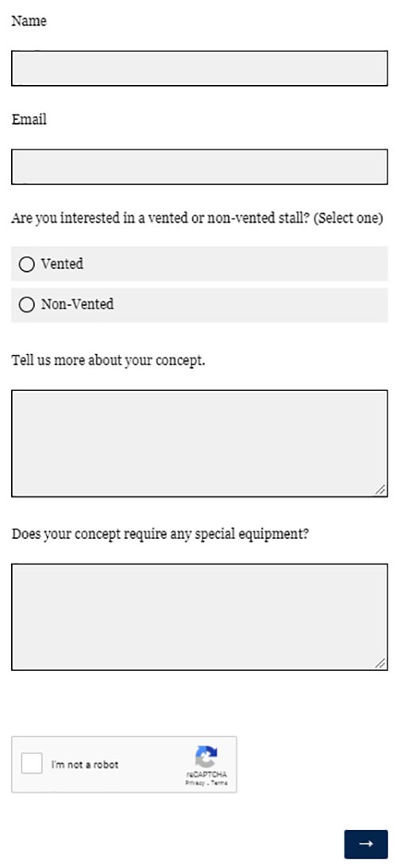Select the Vented radio button
Image resolution: width=397 pixels, height=868 pixels.
point(26,265)
